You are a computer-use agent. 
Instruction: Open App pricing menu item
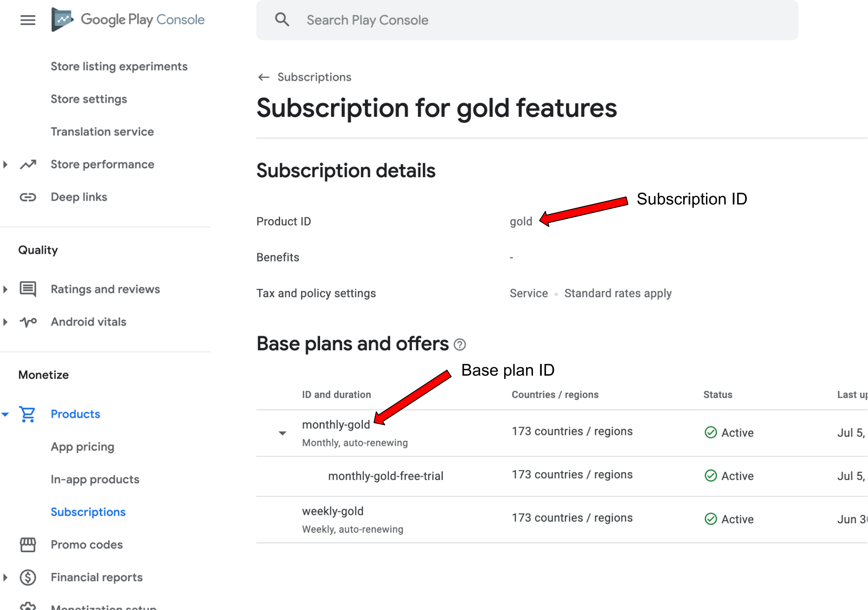click(x=82, y=447)
